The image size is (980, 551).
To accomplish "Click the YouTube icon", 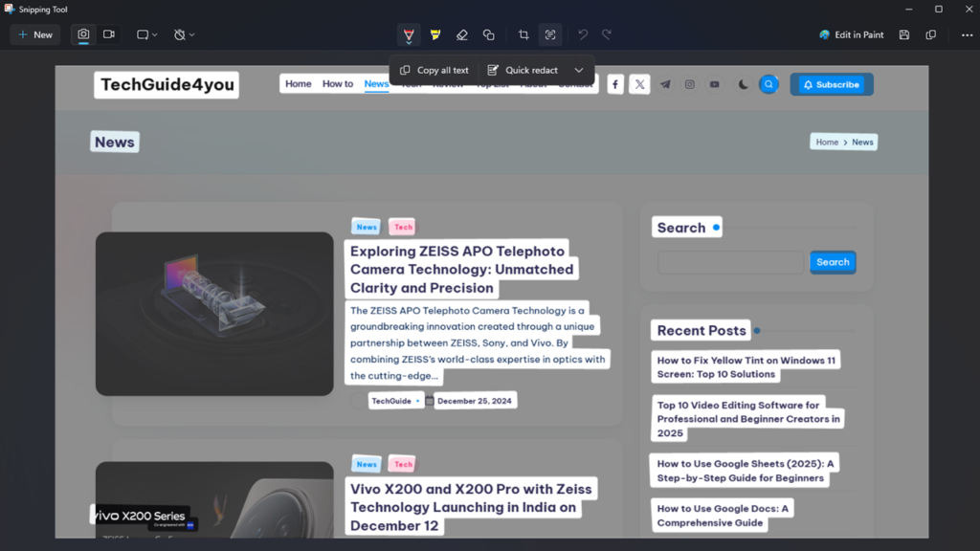I will click(714, 84).
